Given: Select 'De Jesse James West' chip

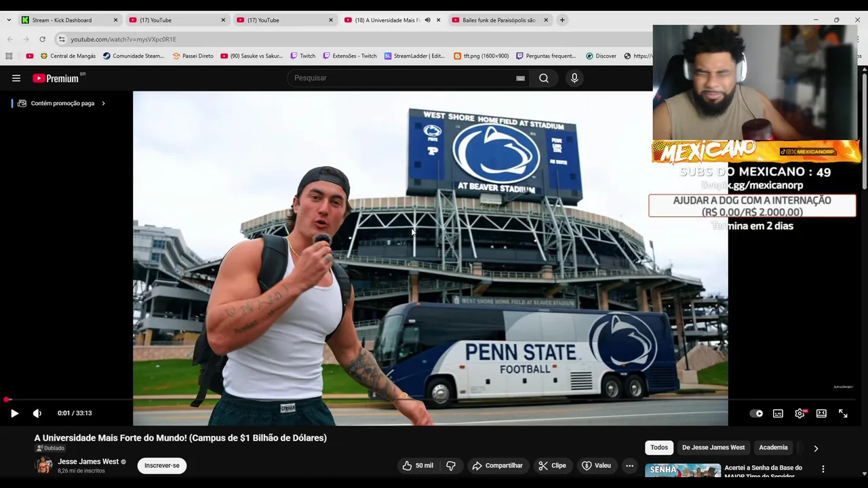Looking at the screenshot, I should [x=713, y=447].
